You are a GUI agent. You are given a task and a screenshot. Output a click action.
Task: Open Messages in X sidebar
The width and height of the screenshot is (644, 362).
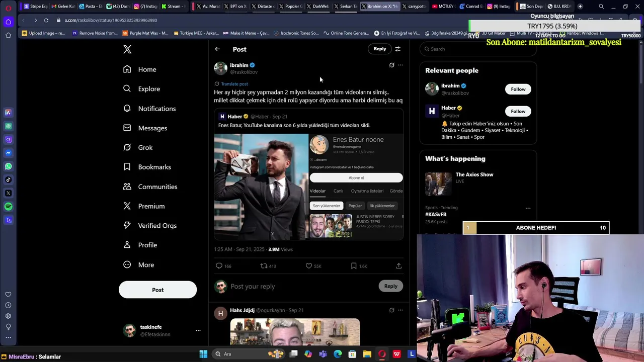click(145, 128)
